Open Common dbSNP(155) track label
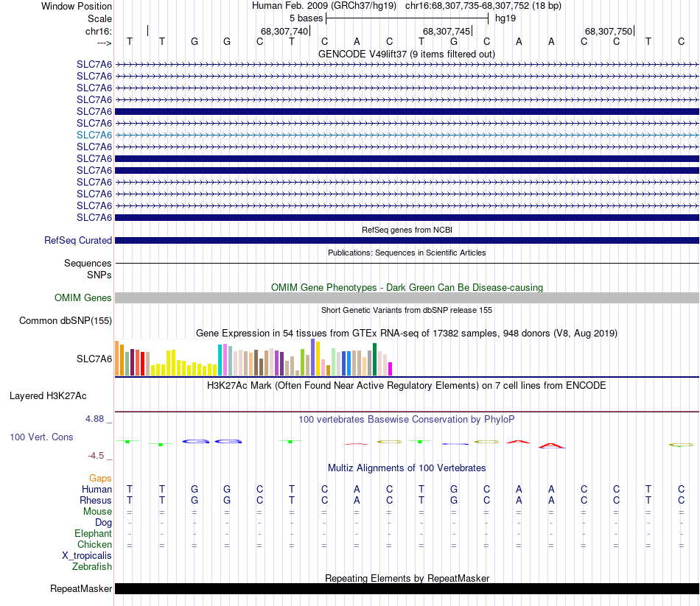The height and width of the screenshot is (606, 700). [66, 320]
